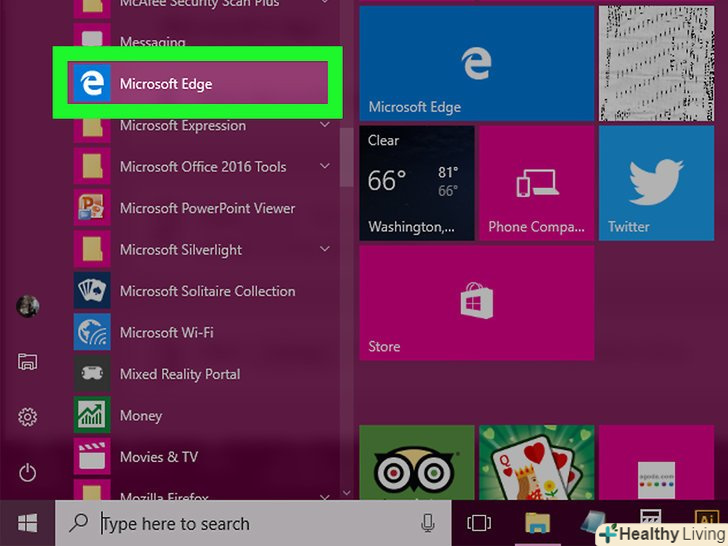Open Microsoft Wi-Fi app icon
The width and height of the screenshot is (728, 546).
coord(92,332)
